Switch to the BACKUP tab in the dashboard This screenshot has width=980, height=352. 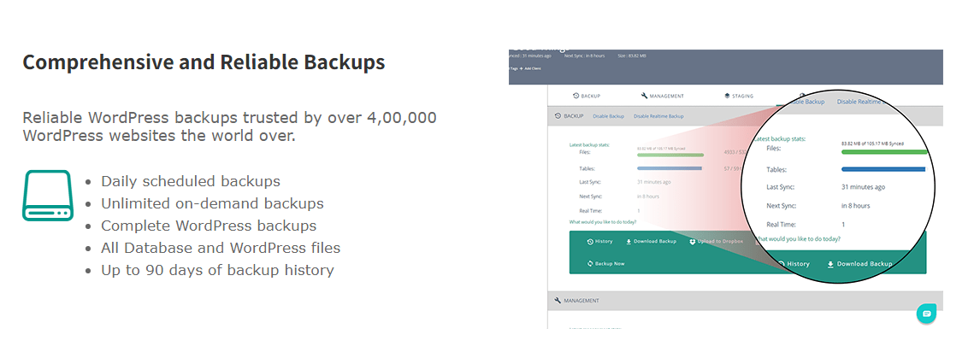coord(587,96)
